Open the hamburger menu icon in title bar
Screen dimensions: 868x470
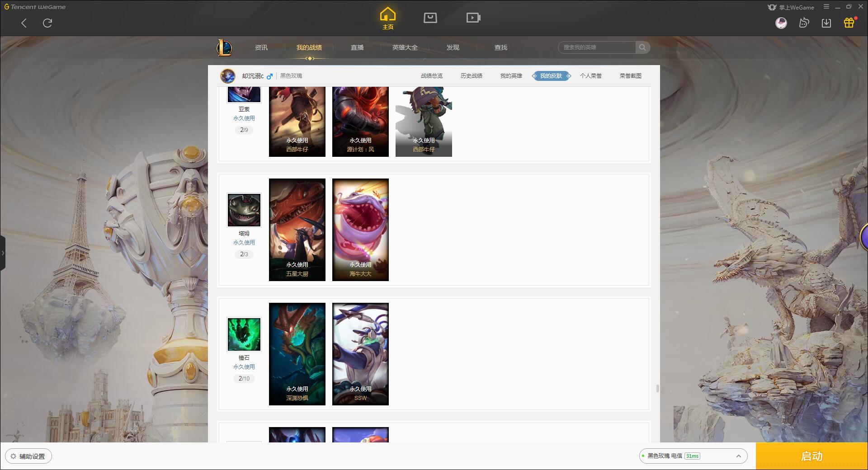click(x=826, y=7)
